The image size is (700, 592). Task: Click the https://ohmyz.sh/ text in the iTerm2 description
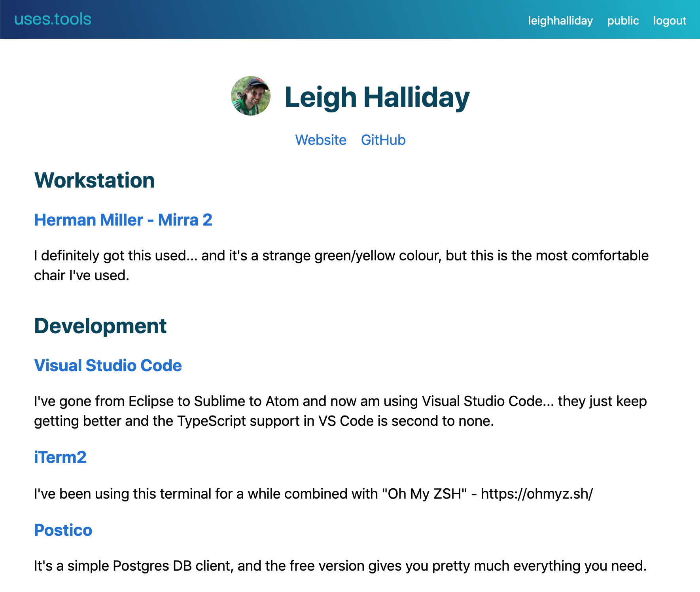(x=537, y=494)
